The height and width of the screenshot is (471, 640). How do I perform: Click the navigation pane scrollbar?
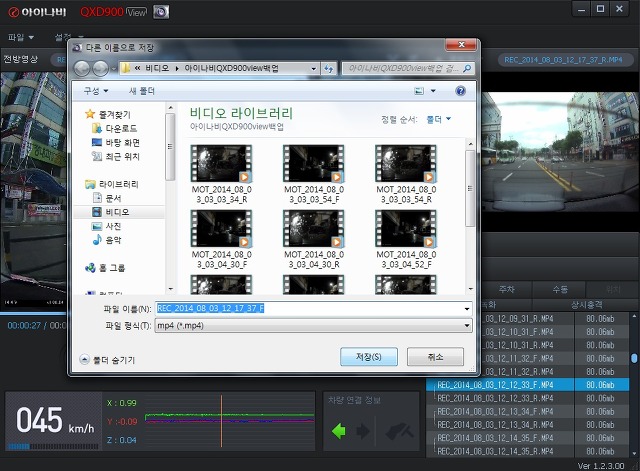point(170,147)
